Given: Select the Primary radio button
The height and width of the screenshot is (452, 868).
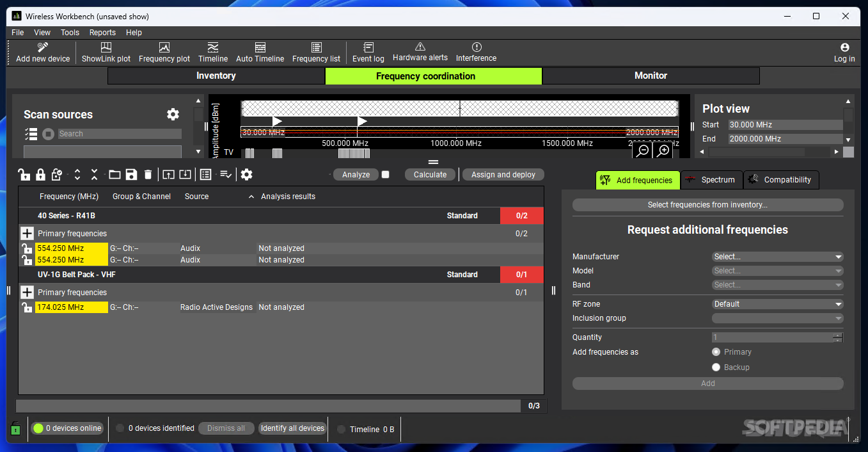Looking at the screenshot, I should [716, 352].
